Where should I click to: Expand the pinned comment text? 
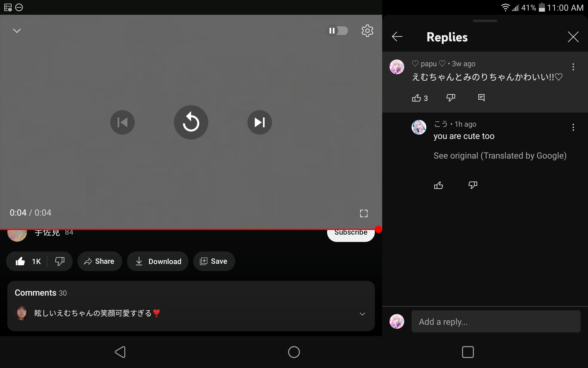(x=362, y=314)
